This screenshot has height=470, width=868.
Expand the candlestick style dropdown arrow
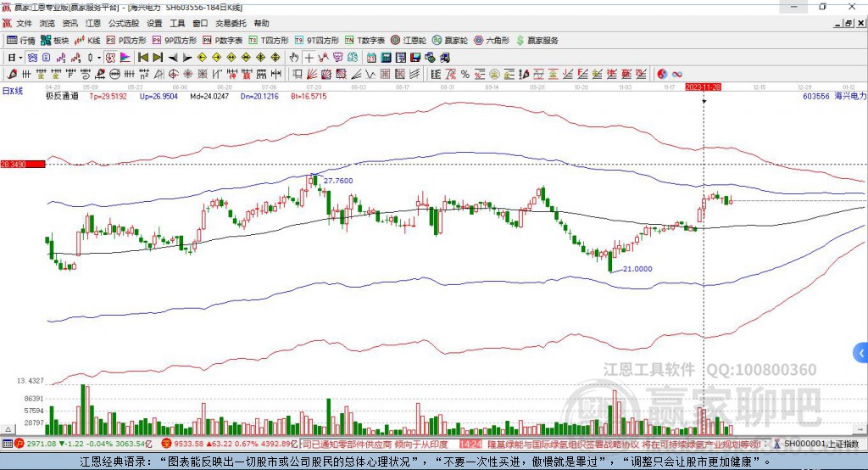99,58
